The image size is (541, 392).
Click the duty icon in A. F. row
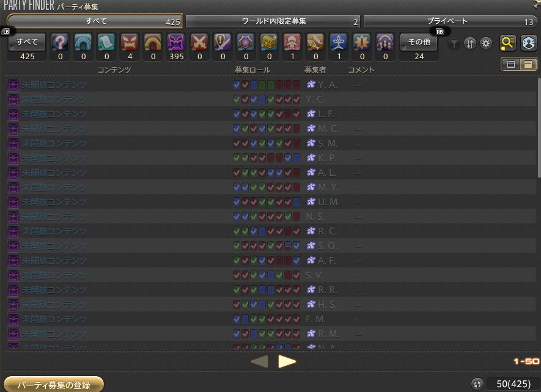13,261
